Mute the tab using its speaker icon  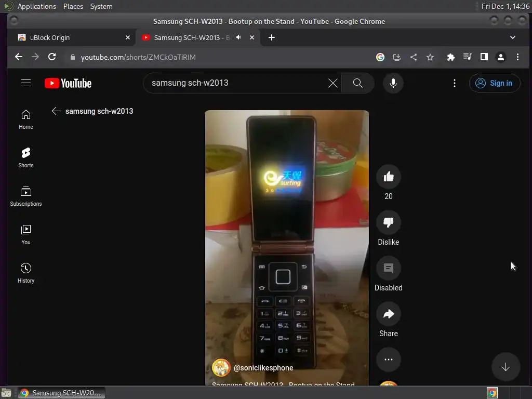[239, 37]
